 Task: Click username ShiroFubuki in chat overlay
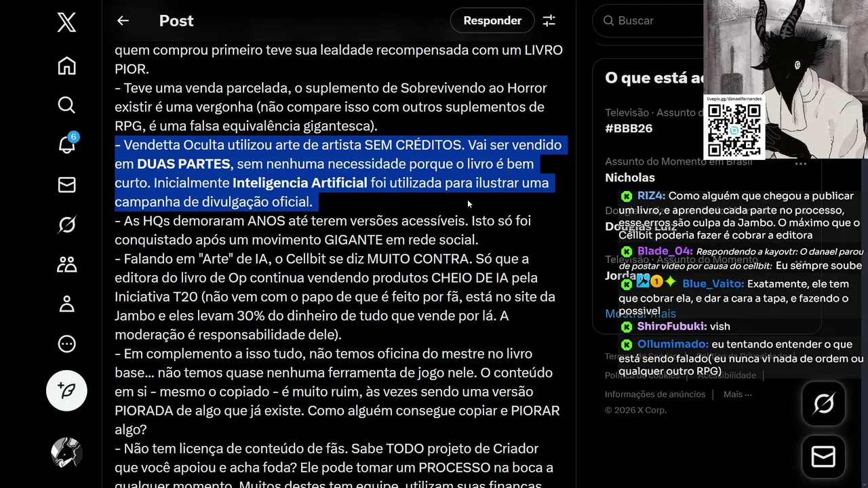pos(672,326)
